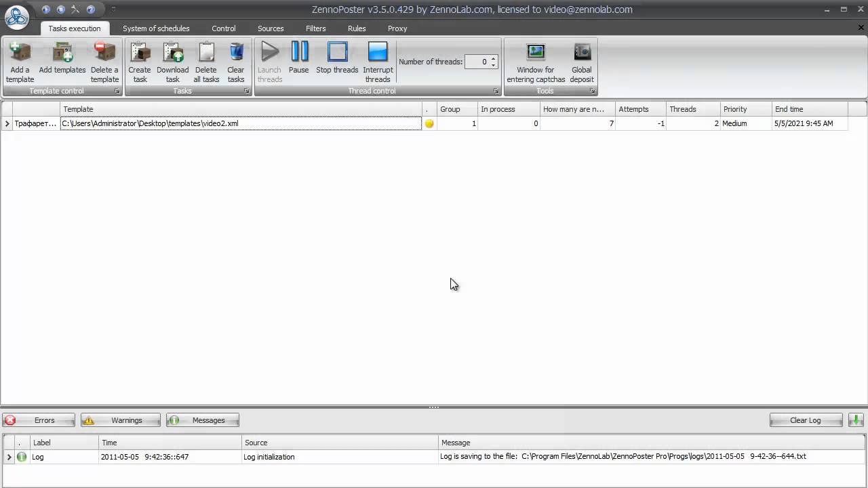Open settings via the wrench-tools icon

tap(75, 9)
